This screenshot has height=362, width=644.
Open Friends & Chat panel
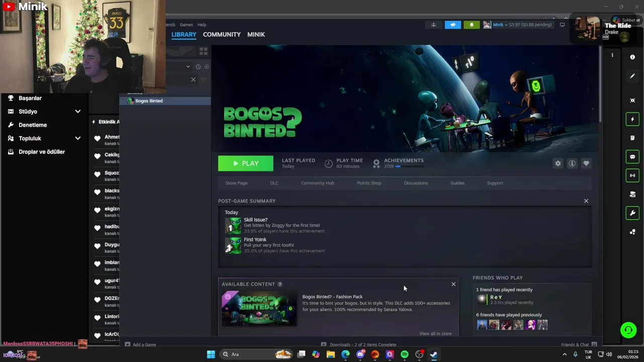coord(579,345)
